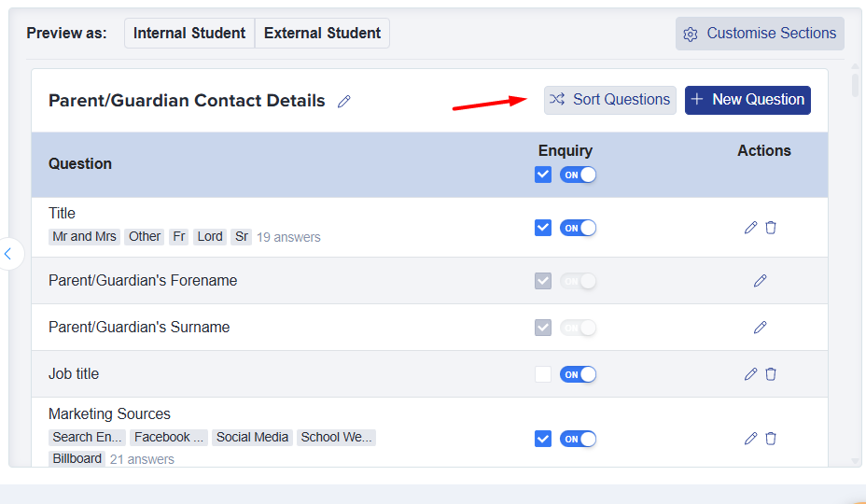The height and width of the screenshot is (504, 866).
Task: Turn off the Enquiry header toggle
Action: point(578,175)
